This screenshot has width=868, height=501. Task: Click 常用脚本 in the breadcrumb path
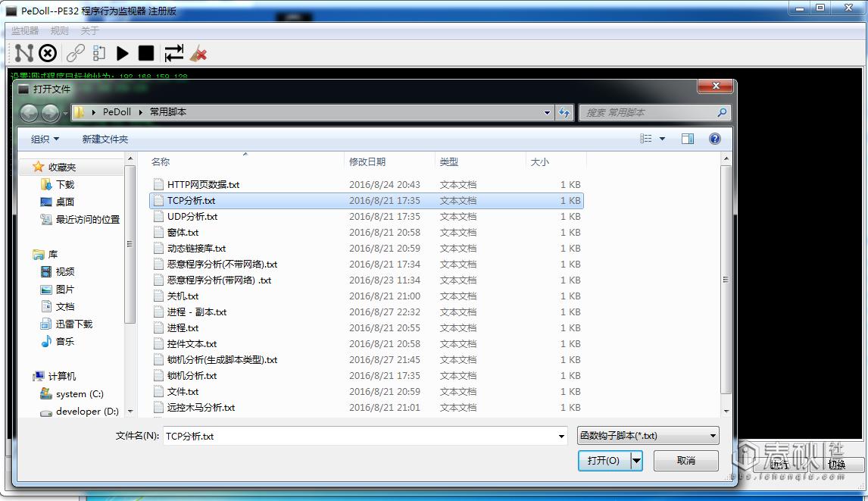(167, 112)
